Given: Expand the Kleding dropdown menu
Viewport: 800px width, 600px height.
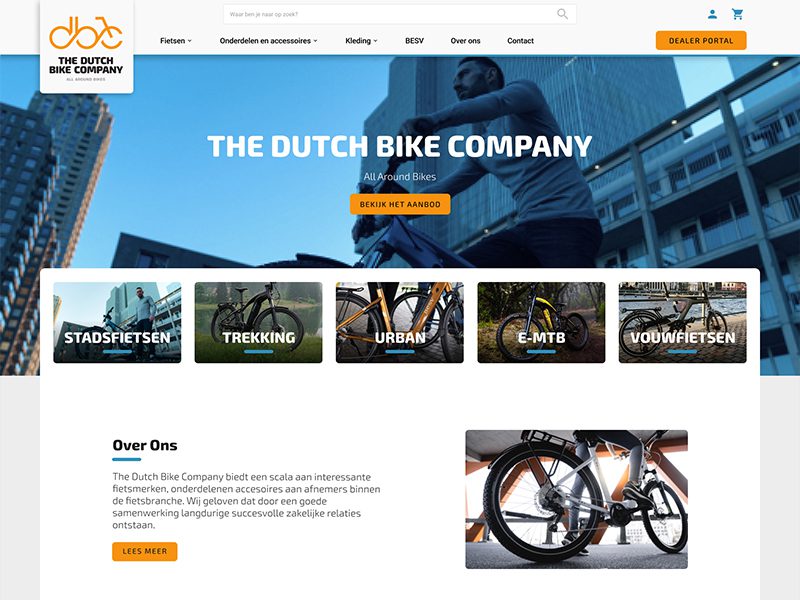Looking at the screenshot, I should 361,41.
